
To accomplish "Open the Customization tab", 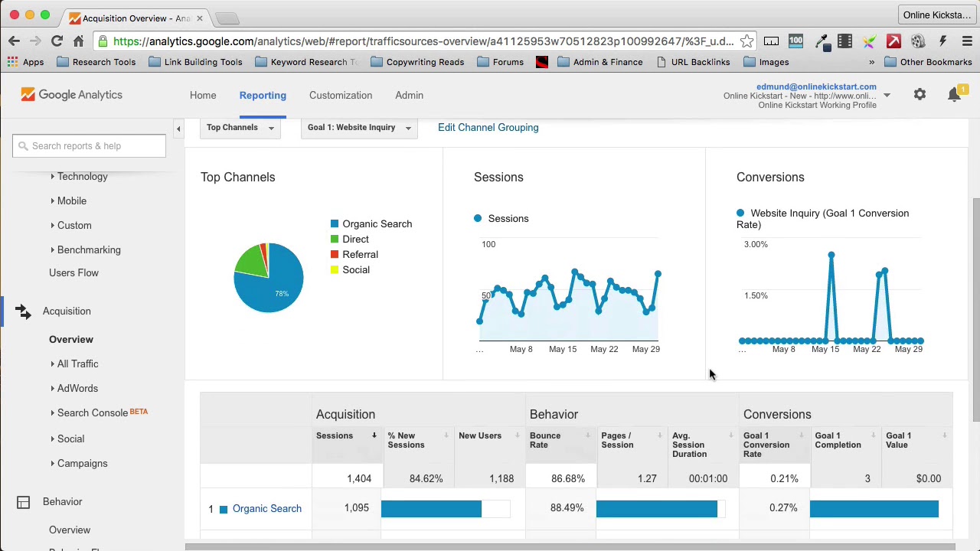I will (341, 96).
